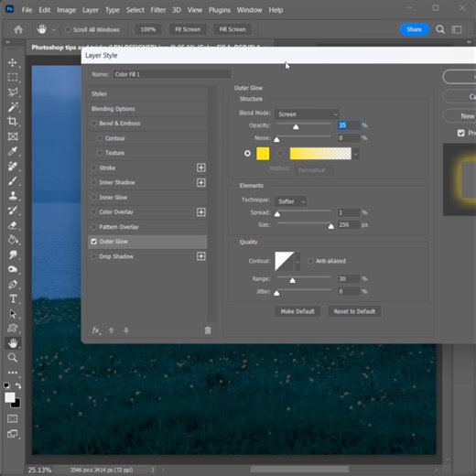Enable the Drop Shadow checkbox
The width and height of the screenshot is (476, 476).
click(93, 256)
